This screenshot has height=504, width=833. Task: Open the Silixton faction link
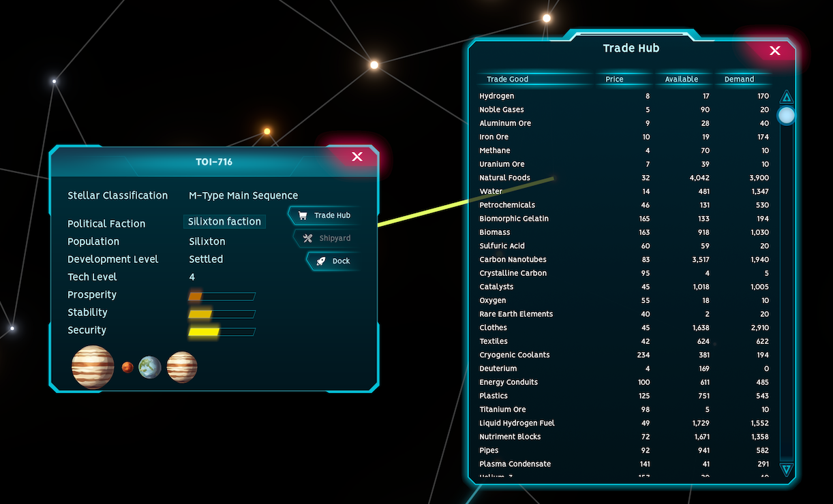pos(224,221)
